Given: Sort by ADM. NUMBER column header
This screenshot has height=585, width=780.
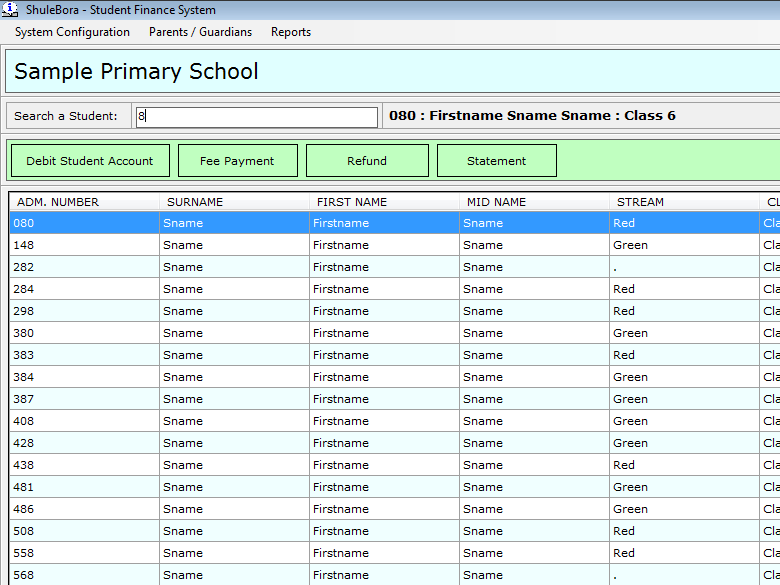Looking at the screenshot, I should (58, 202).
